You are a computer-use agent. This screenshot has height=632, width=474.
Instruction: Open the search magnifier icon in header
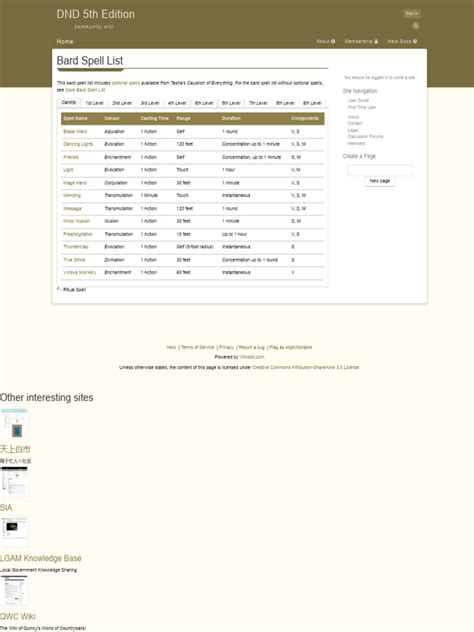click(416, 26)
